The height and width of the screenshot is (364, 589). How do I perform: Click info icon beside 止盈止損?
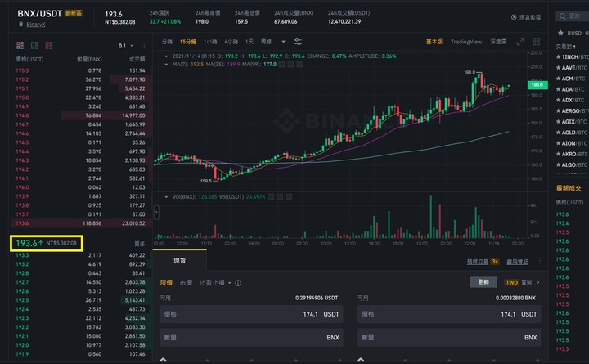[238, 283]
